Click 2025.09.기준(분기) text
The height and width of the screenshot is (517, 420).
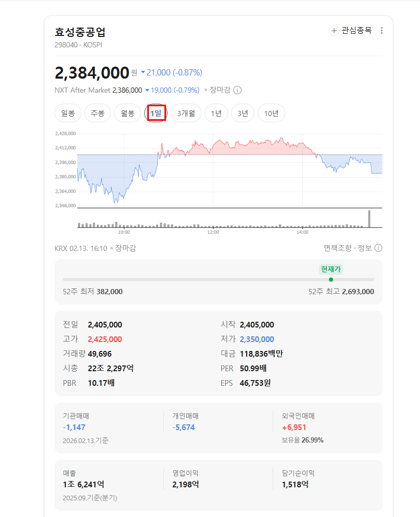pos(90,498)
